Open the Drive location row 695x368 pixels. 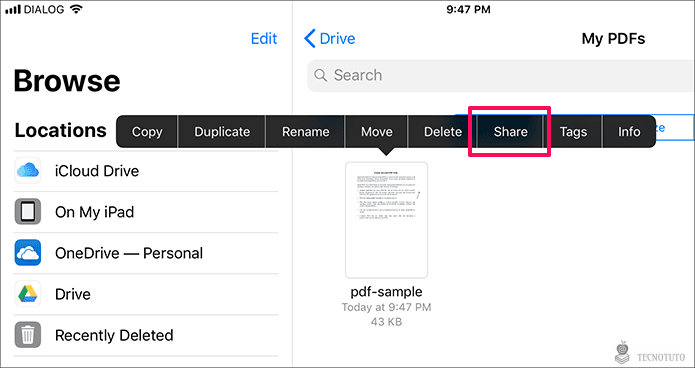pyautogui.click(x=146, y=294)
